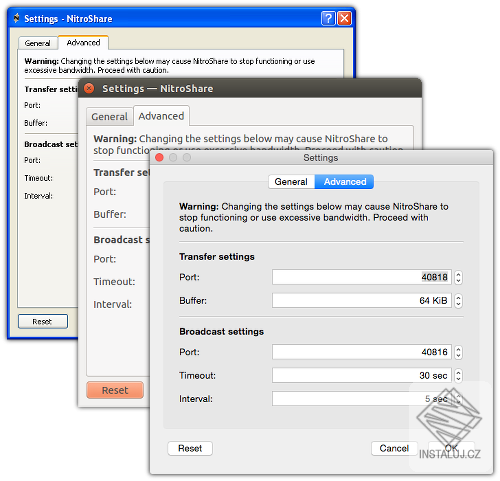Image resolution: width=500 pixels, height=481 pixels.
Task: Click the 'Timeout:' label in Ubuntu window
Action: (x=114, y=282)
